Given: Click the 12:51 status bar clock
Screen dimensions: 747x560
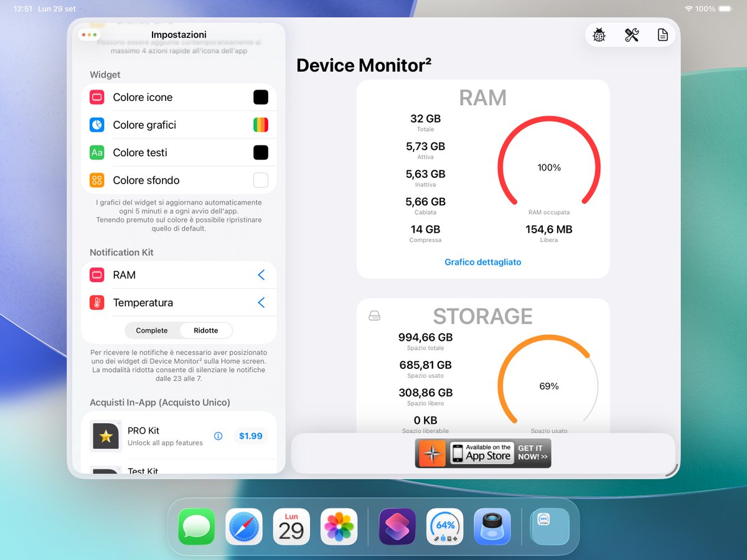Looking at the screenshot, I should click(x=23, y=9).
